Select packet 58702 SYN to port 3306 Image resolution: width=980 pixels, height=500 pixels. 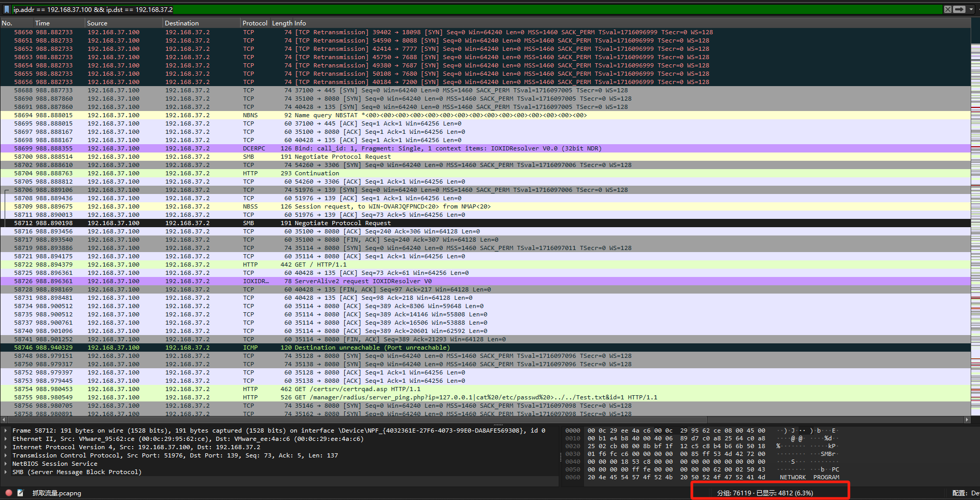tap(485, 165)
